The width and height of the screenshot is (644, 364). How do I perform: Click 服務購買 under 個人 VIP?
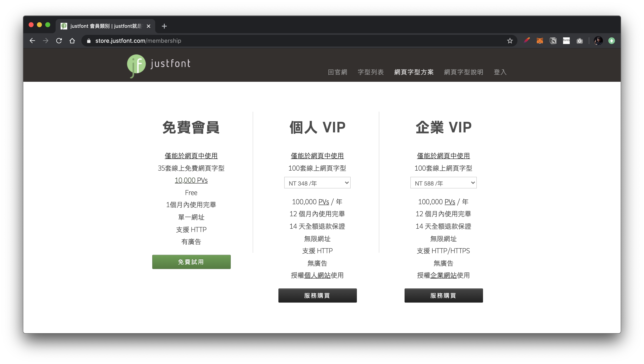(317, 296)
